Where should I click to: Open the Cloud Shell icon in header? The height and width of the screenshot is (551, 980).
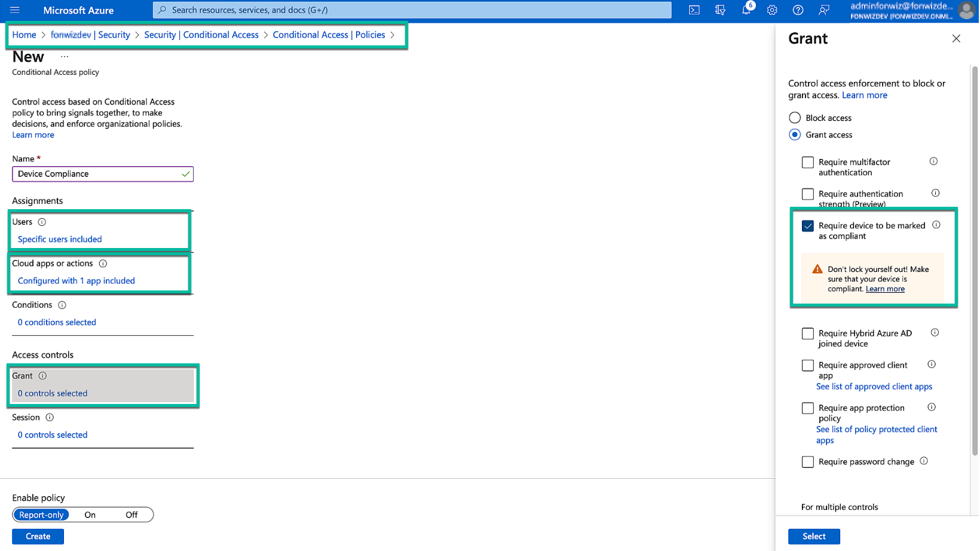click(x=694, y=10)
